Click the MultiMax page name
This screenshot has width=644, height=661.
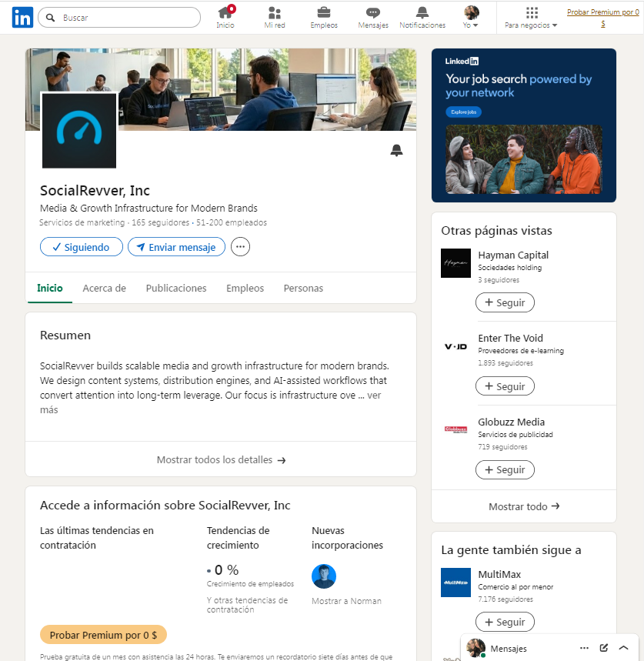click(499, 575)
